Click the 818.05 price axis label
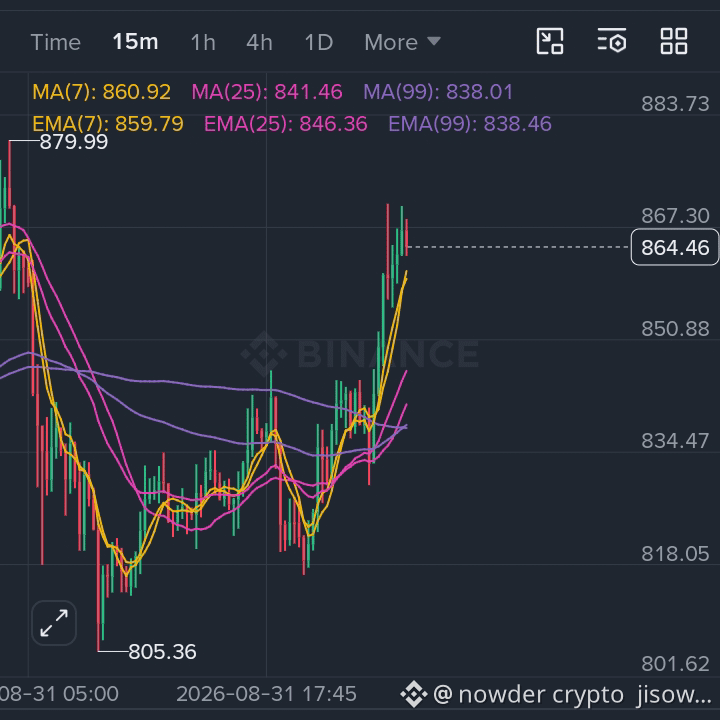The image size is (720, 720). 675,554
